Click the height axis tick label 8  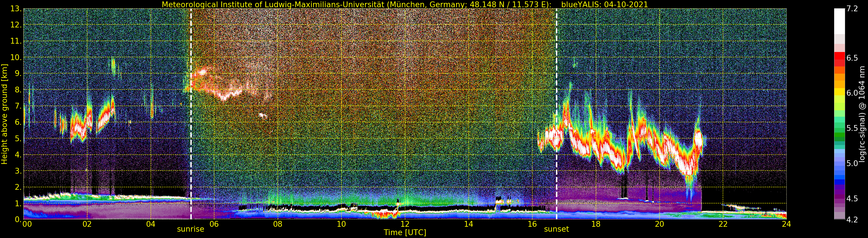[x=18, y=90]
